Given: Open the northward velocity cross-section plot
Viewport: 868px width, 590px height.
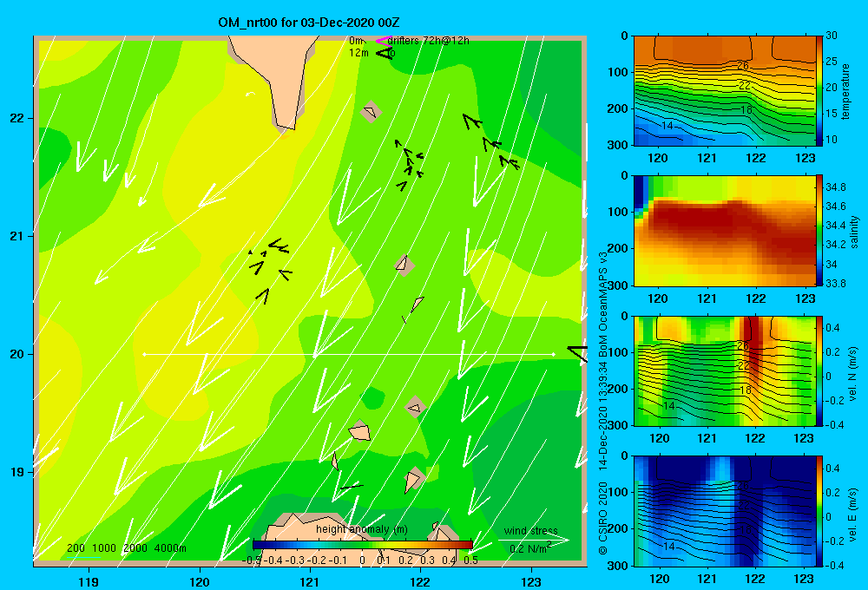Looking at the screenshot, I should tap(725, 370).
